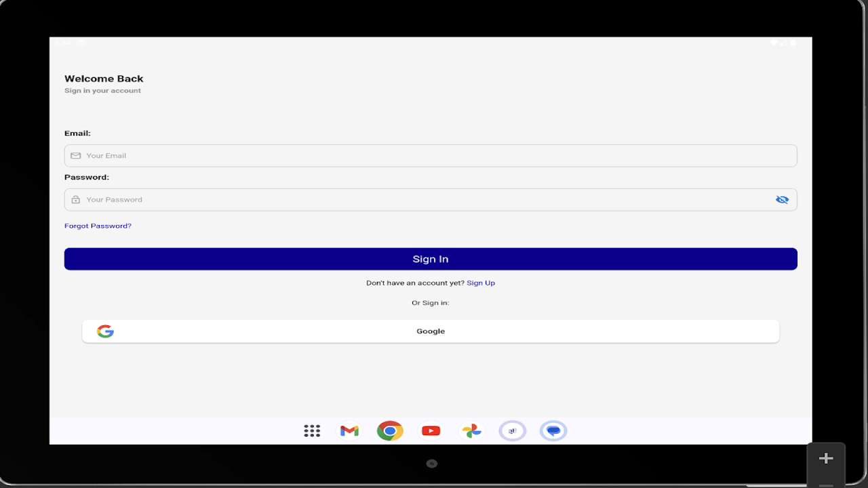Launch YouTube from the taskbar
Viewport: 868px width, 488px height.
pyautogui.click(x=431, y=431)
